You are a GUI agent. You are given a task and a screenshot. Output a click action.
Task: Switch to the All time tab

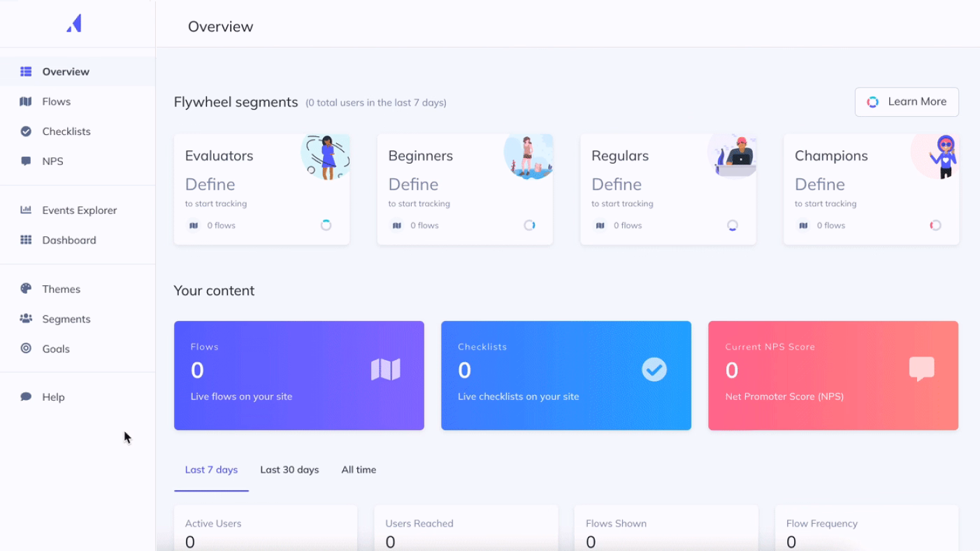point(359,469)
